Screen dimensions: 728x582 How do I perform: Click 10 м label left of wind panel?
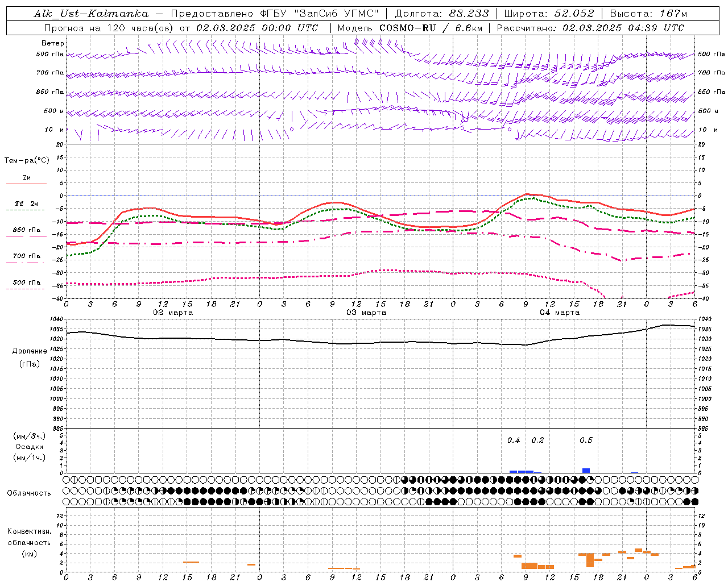coord(55,130)
